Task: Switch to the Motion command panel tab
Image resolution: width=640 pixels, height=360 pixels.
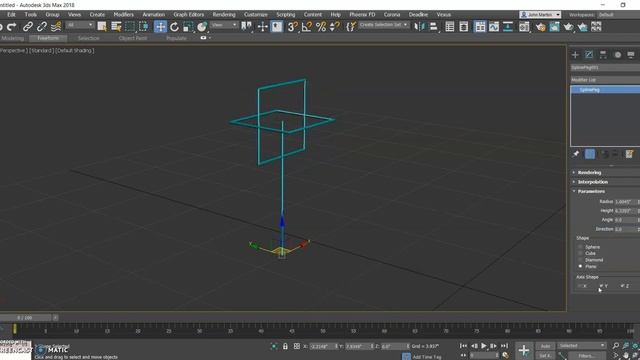Action: [x=618, y=55]
